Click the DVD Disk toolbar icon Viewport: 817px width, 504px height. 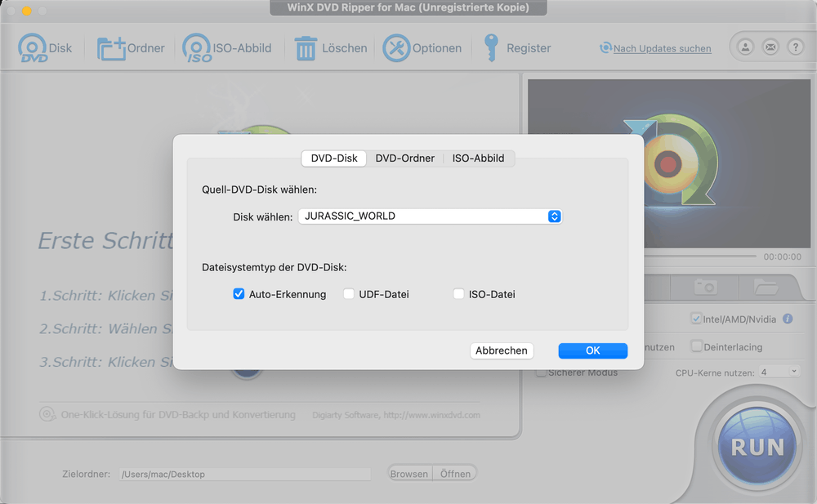tap(33, 48)
